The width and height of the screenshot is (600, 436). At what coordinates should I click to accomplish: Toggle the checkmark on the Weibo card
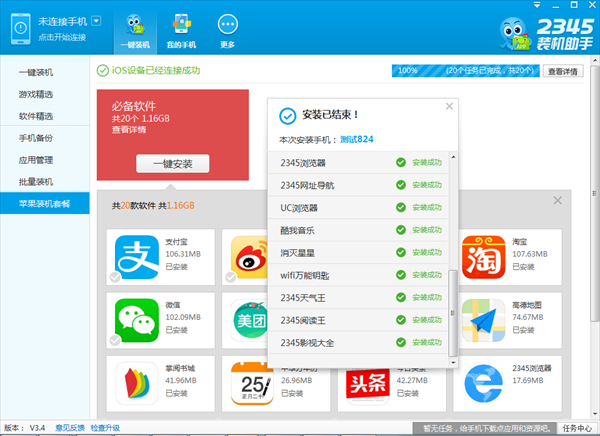[x=230, y=277]
